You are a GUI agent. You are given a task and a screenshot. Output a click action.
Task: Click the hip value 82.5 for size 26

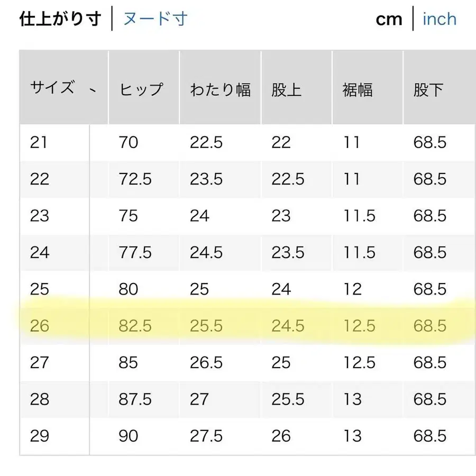click(135, 326)
